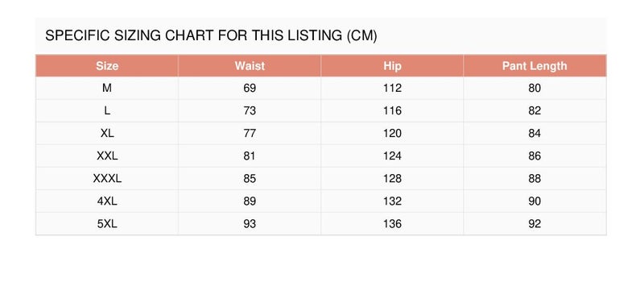This screenshot has width=644, height=303.
Task: Select pant length value 90
Action: pos(535,201)
